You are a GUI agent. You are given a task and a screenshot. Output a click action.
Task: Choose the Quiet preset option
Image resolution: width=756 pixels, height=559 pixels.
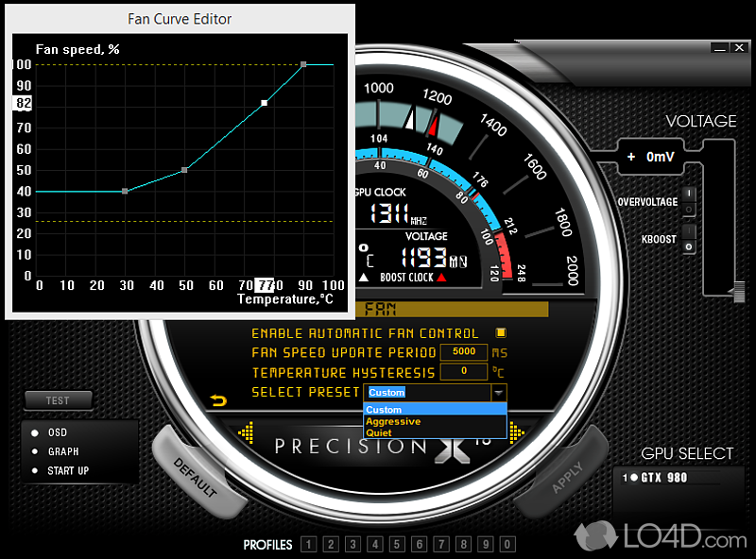[435, 432]
